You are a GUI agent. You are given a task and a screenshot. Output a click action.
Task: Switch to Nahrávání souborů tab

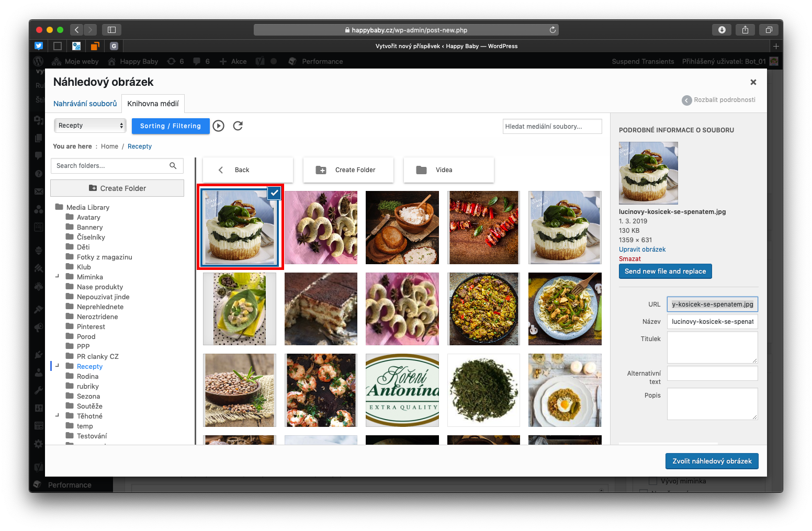85,104
